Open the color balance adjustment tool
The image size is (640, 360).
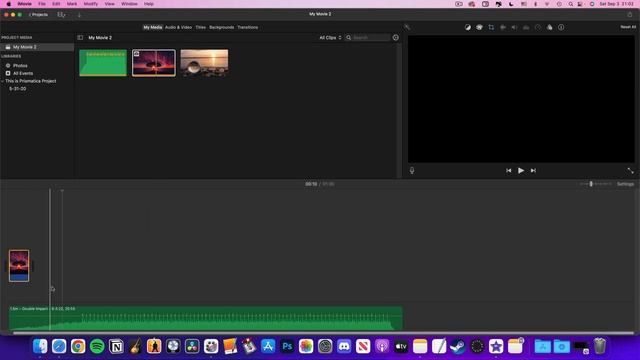pyautogui.click(x=468, y=27)
